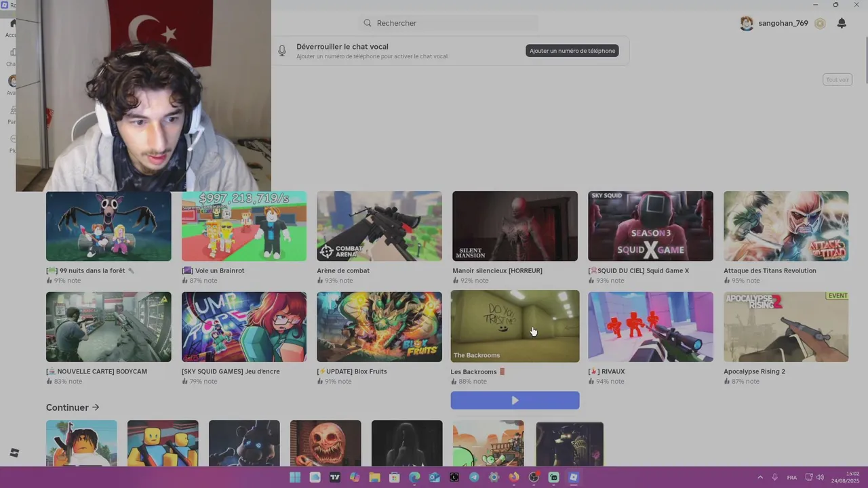Image resolution: width=868 pixels, height=488 pixels.
Task: Open Continuer game with yellow blocky characters
Action: (x=163, y=443)
